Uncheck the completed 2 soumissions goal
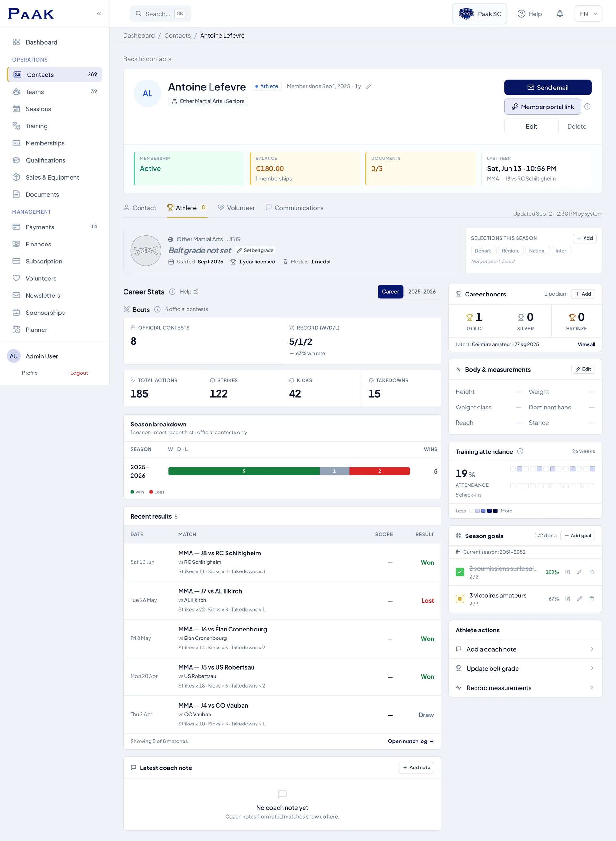Screen dimensions: 616x841 point(460,572)
